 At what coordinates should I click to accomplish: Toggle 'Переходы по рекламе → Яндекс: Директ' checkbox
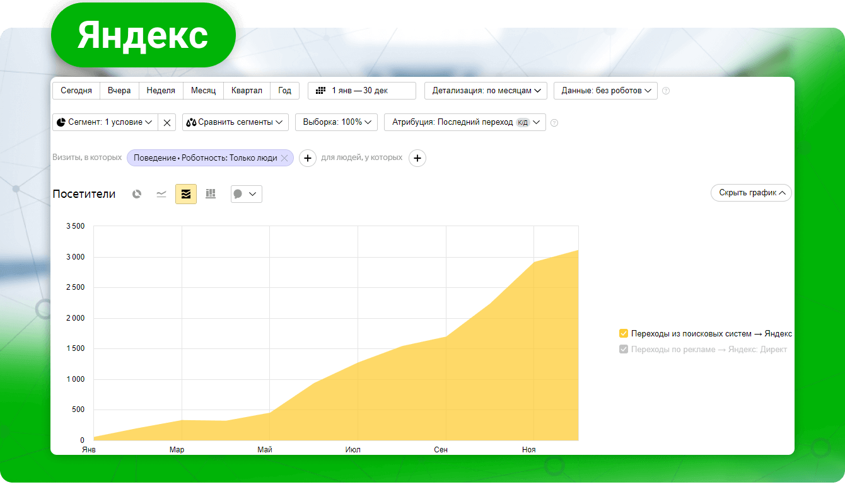pyautogui.click(x=624, y=349)
